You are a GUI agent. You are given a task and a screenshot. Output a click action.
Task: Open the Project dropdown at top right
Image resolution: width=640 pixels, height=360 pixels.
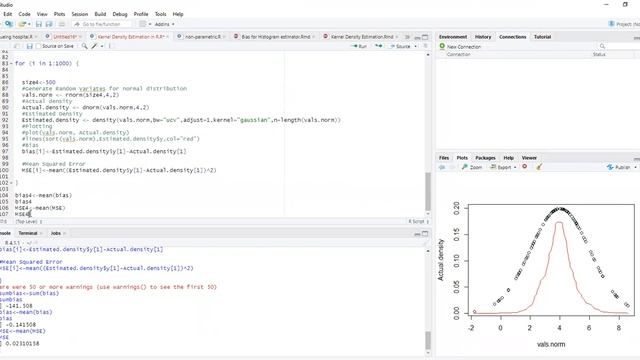624,24
